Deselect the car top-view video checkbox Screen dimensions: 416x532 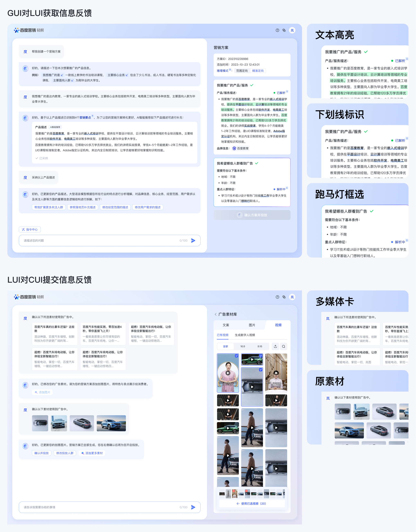[x=260, y=370]
